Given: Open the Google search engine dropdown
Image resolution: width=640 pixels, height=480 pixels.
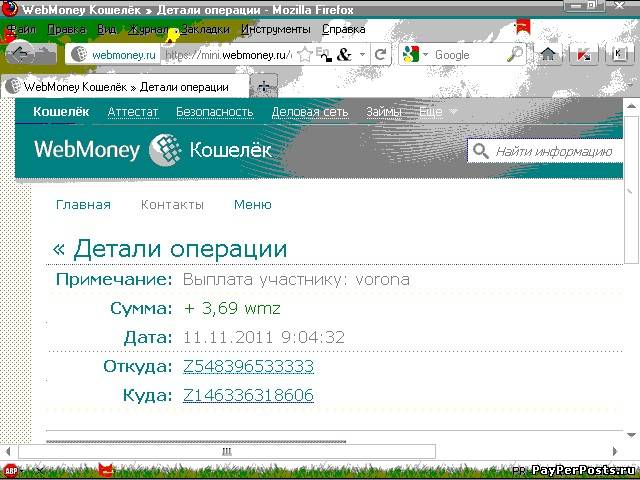Looking at the screenshot, I should (x=417, y=55).
